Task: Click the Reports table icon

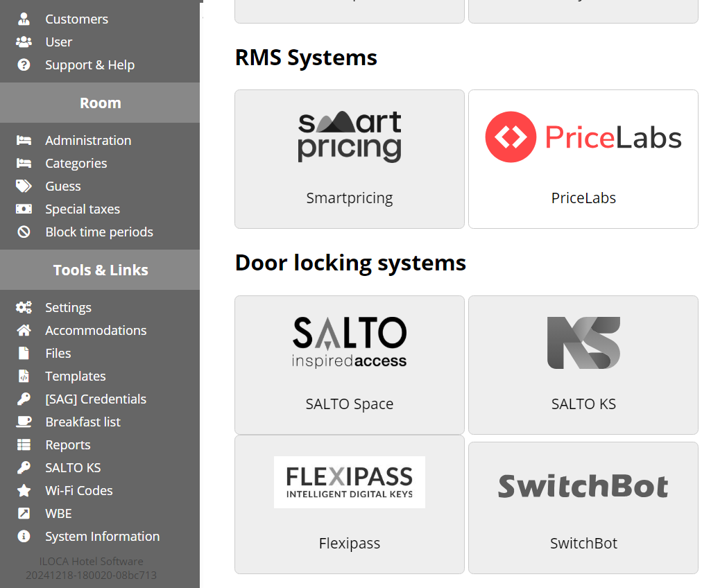Action: [24, 444]
